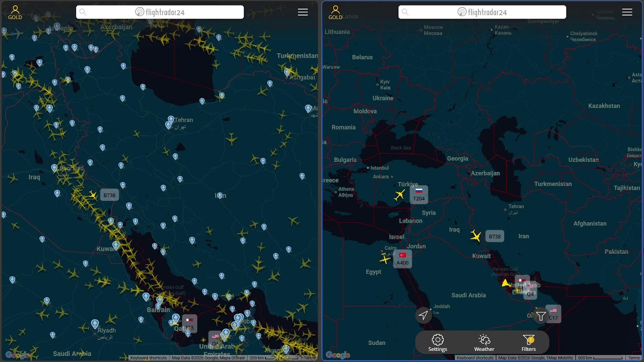This screenshot has height=362, width=644.
Task: Focus the flightradar24 search field in right map
Action: click(x=482, y=12)
